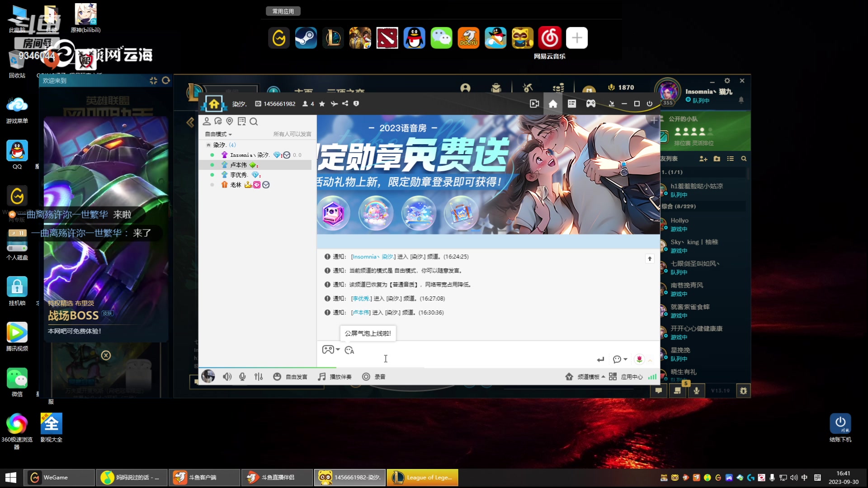Open the member list person icon
This screenshot has width=868, height=488.
pyautogui.click(x=207, y=121)
